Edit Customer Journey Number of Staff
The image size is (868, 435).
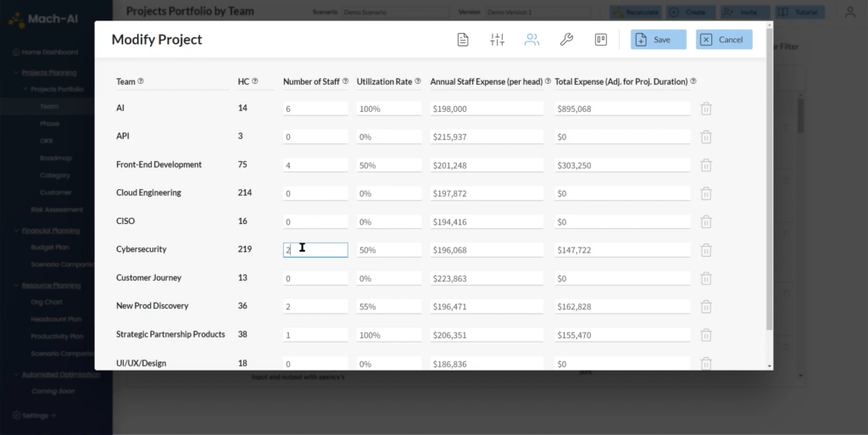[x=315, y=278]
